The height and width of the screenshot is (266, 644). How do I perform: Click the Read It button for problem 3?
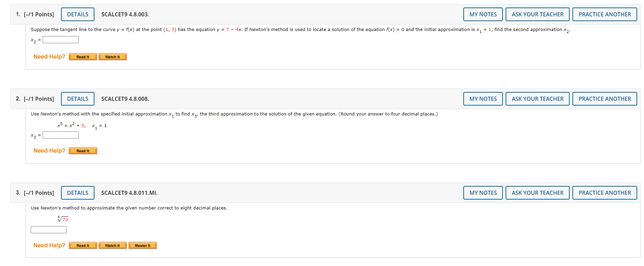point(83,245)
